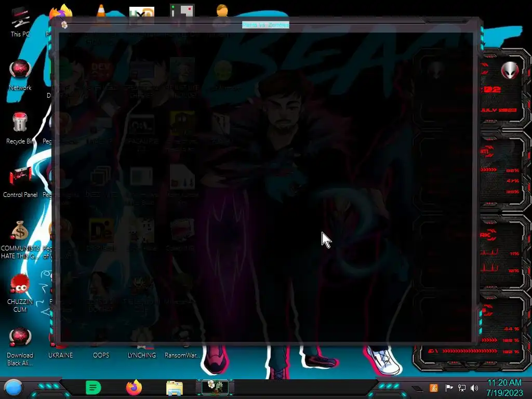Select the money bag COMMUNISTS HATE THIS G... icon
Viewport: 532px width, 399px height.
pyautogui.click(x=20, y=240)
